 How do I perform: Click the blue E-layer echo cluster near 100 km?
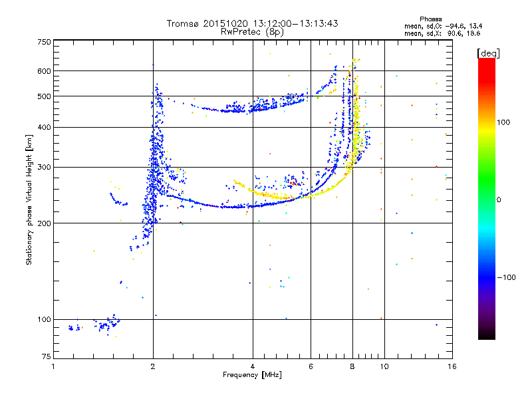(107, 324)
